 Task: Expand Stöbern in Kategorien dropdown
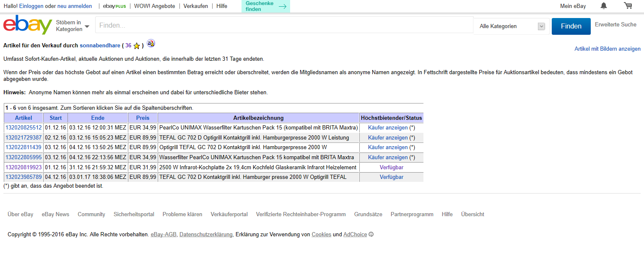click(x=73, y=26)
